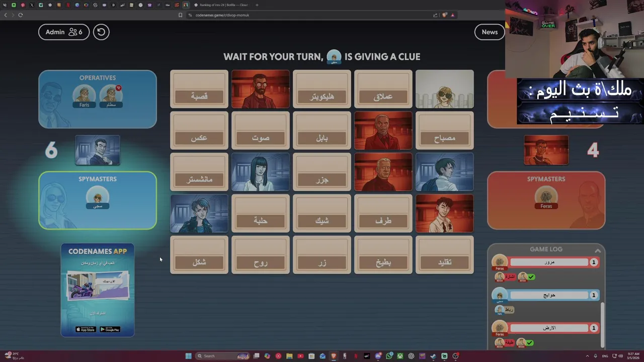Click the word card مصباح

click(445, 130)
